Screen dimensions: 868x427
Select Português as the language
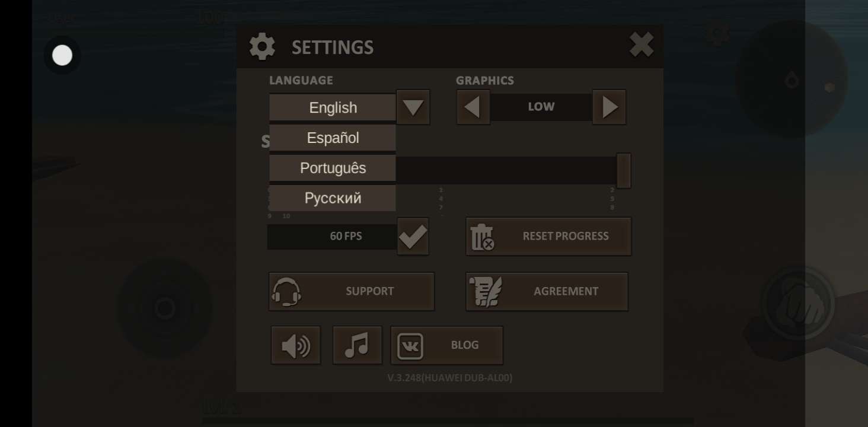click(333, 168)
